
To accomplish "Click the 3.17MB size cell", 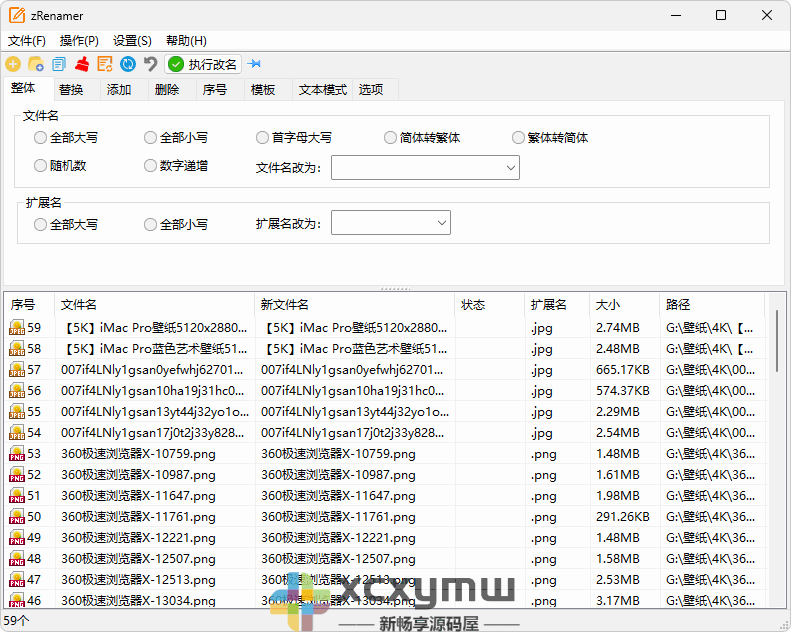I will 617,601.
